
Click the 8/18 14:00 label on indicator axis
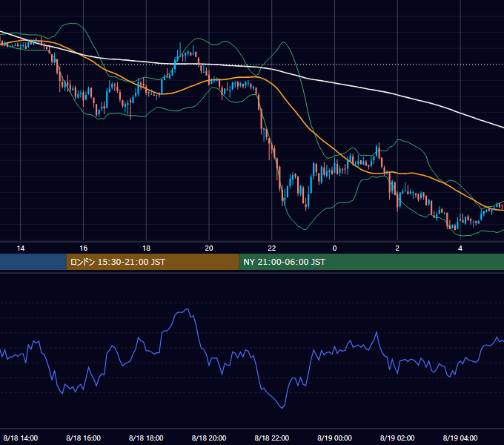(x=21, y=438)
